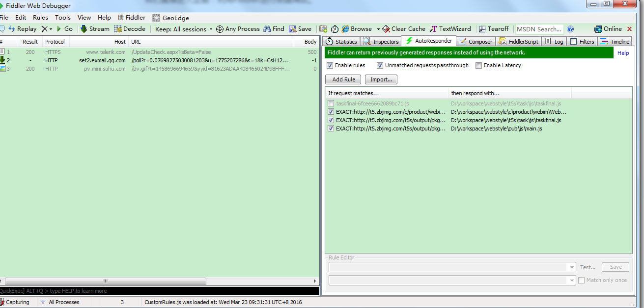Toggle the Enable Latency checkbox
This screenshot has width=644, height=308.
coord(479,65)
